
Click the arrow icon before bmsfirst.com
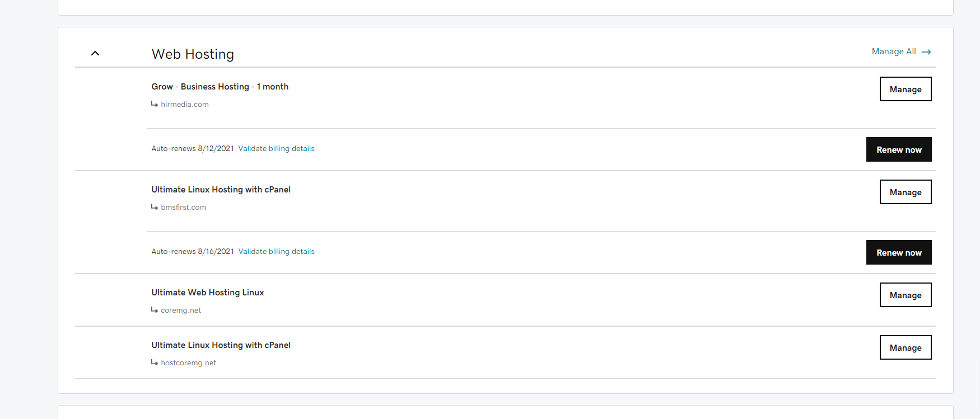tap(155, 207)
